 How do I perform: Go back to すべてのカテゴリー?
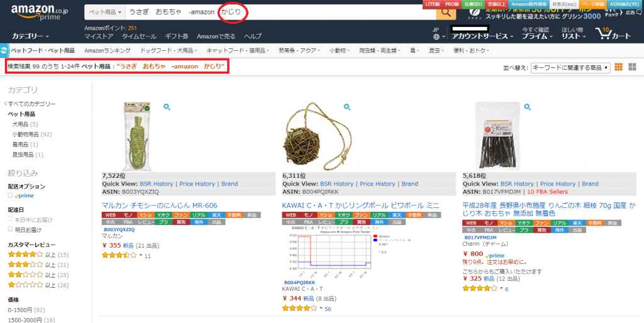(x=30, y=104)
